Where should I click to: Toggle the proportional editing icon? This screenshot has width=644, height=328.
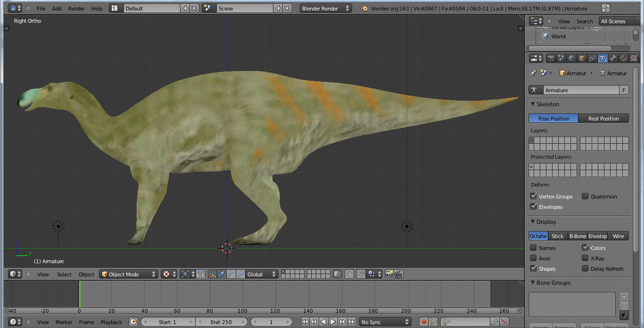350,274
